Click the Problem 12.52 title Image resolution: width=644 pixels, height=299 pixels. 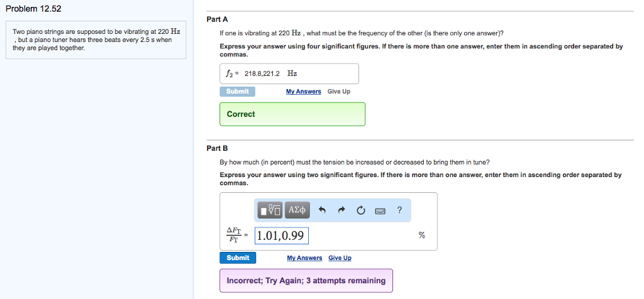click(33, 9)
